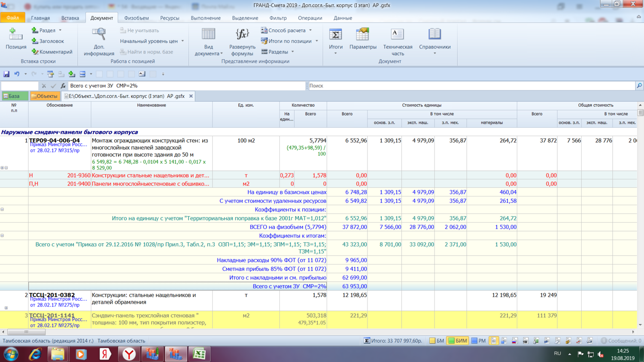Toggle the БМ calculation mode

point(437,341)
